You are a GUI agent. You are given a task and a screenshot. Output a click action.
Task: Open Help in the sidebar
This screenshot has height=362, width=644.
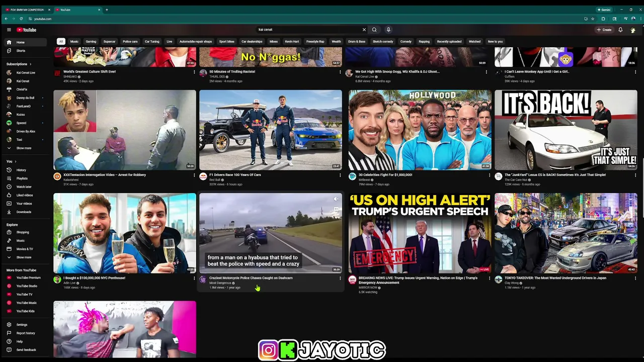pyautogui.click(x=20, y=341)
